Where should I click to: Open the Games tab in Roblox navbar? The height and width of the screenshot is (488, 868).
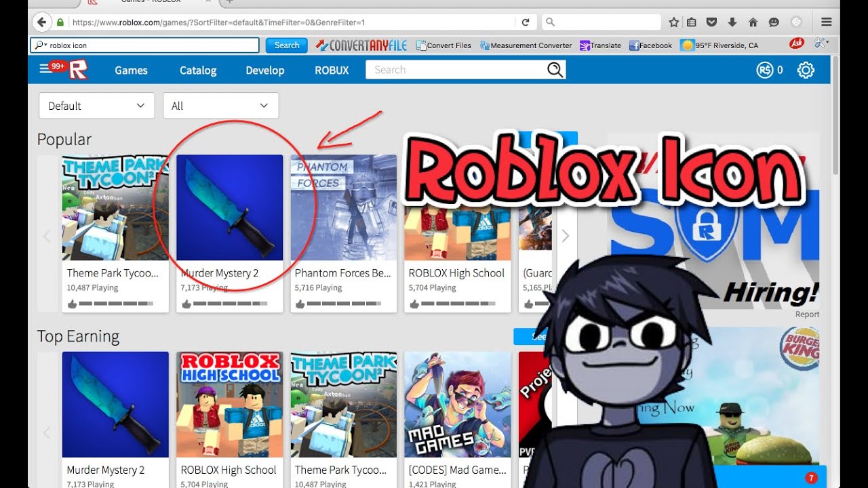131,70
